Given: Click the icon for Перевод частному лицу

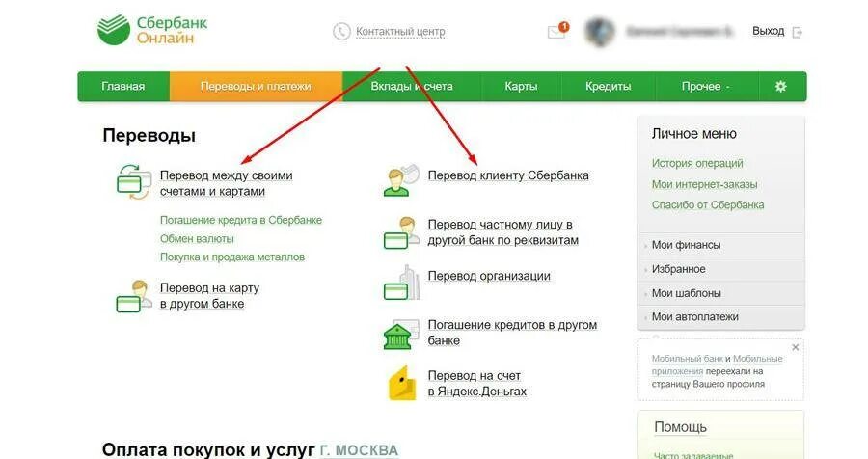Looking at the screenshot, I should pos(401,233).
